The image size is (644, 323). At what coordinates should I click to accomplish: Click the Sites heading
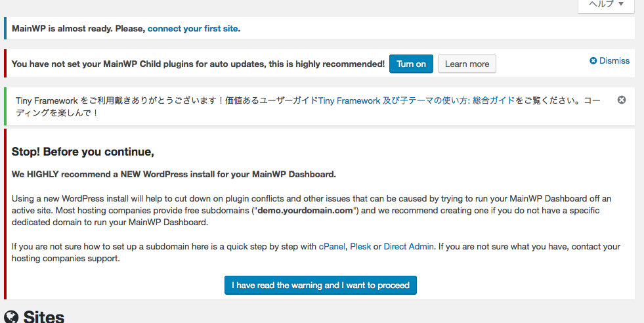click(x=43, y=317)
